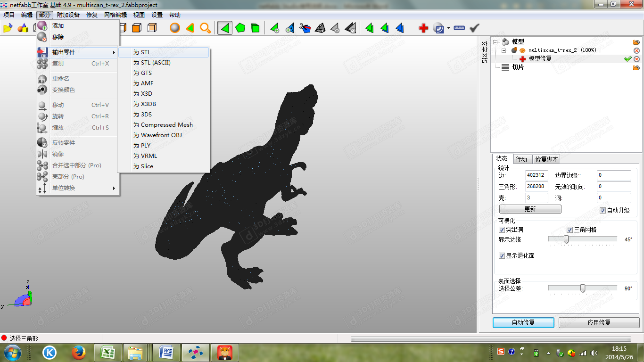Viewport: 644px width, 362px height.
Task: Click the 显示边缘 slider handle
Action: click(x=566, y=239)
